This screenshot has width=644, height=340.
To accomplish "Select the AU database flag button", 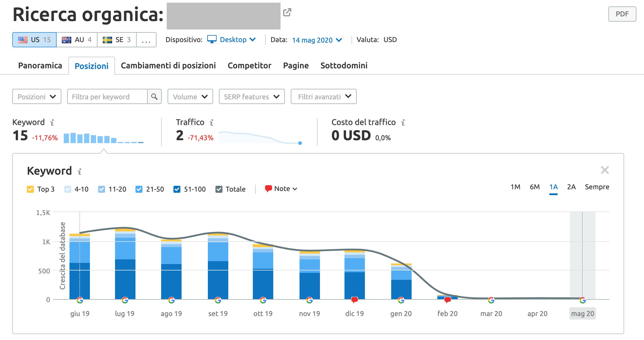I will [77, 40].
